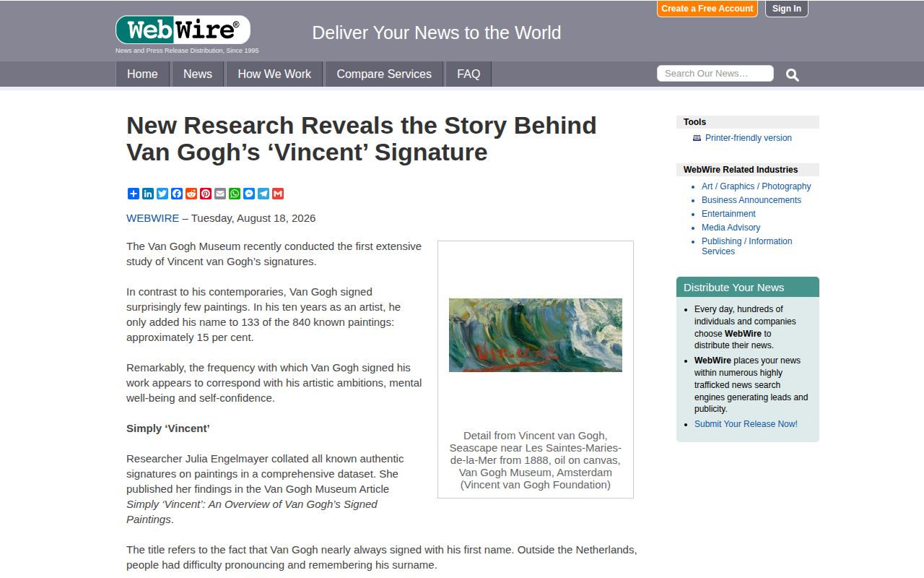This screenshot has height=578, width=924.
Task: Click the WEBWIRE link beside the date
Action: click(x=152, y=218)
